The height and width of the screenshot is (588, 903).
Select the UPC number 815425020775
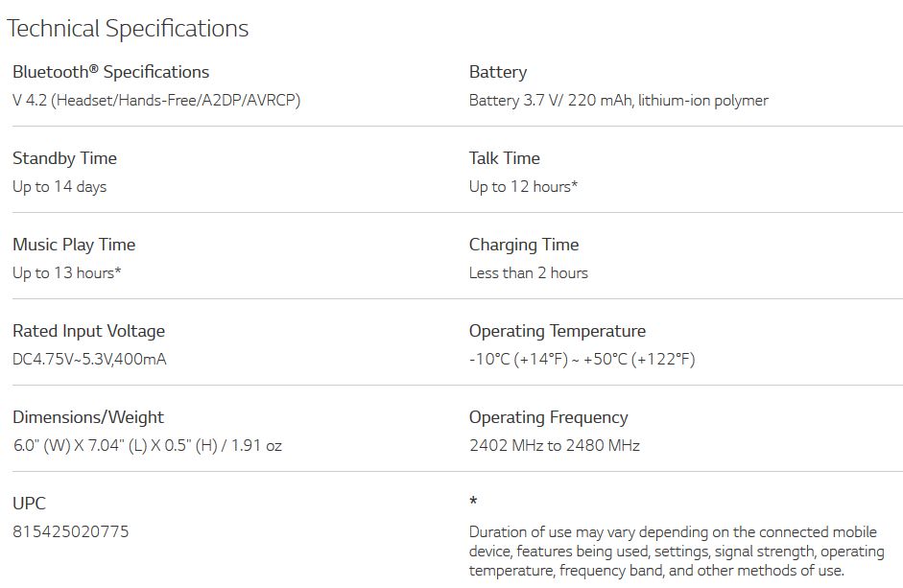(71, 531)
